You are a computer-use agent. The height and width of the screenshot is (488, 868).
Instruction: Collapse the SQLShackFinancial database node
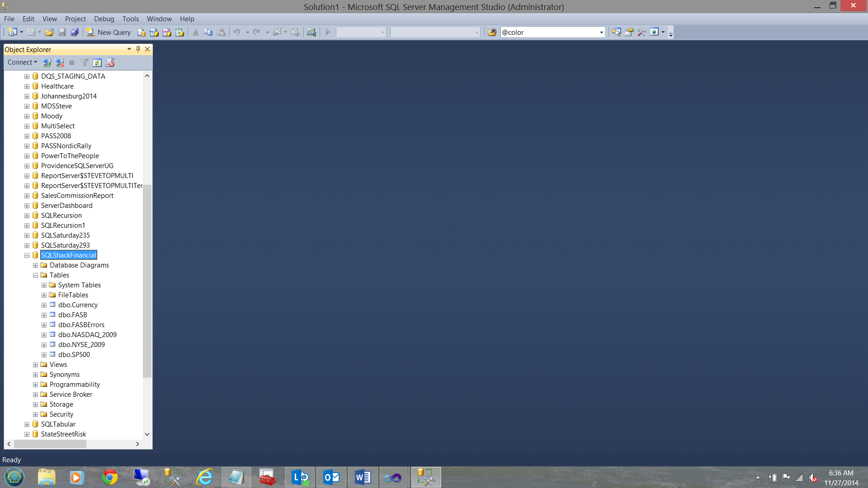click(x=27, y=255)
